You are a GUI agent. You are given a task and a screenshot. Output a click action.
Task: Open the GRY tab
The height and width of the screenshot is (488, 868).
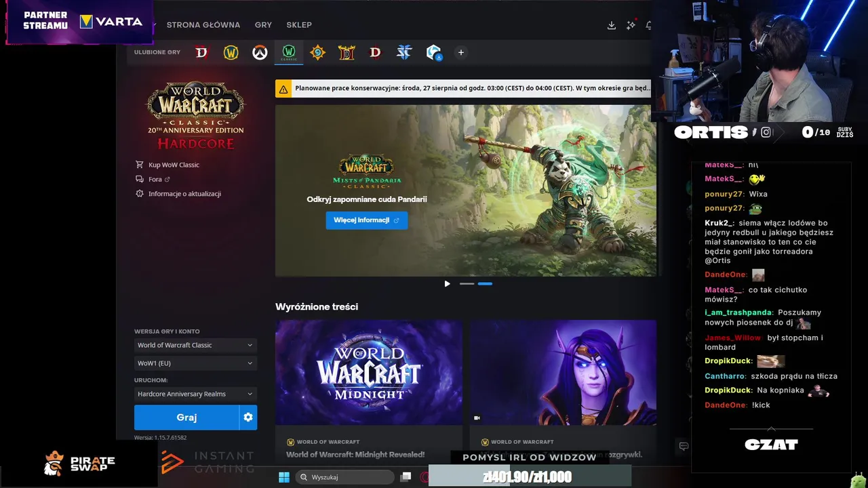263,25
